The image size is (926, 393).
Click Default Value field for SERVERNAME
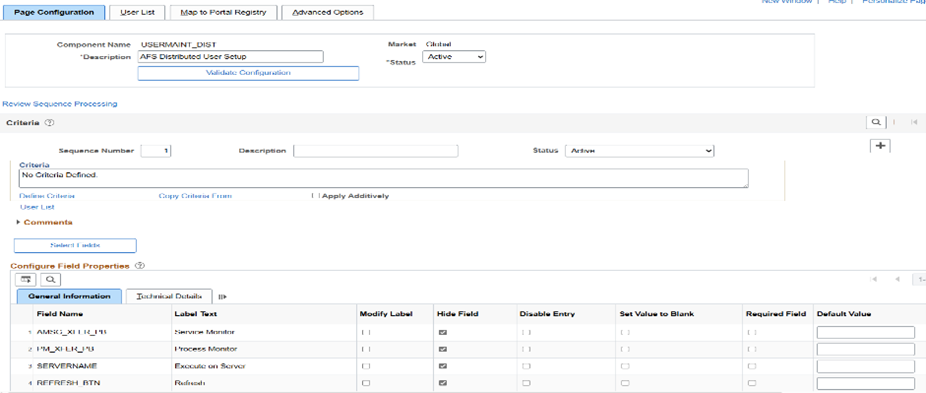coord(866,366)
